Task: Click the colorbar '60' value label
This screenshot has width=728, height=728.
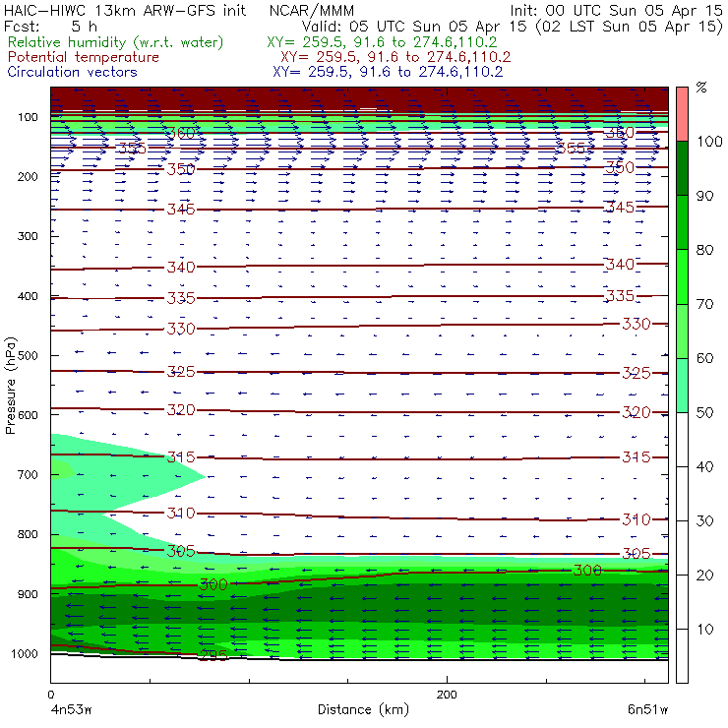Action: click(x=704, y=358)
